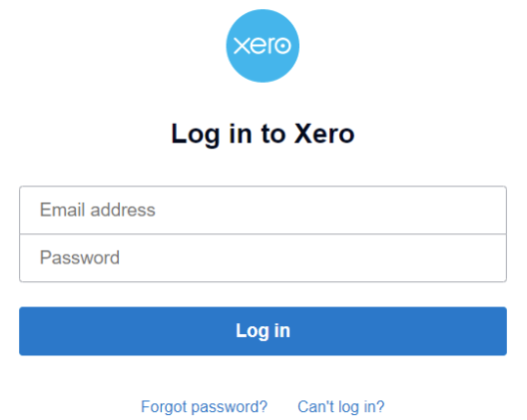Screen dimensions: 527x420
Task: Focus the Email address field
Action: click(263, 210)
